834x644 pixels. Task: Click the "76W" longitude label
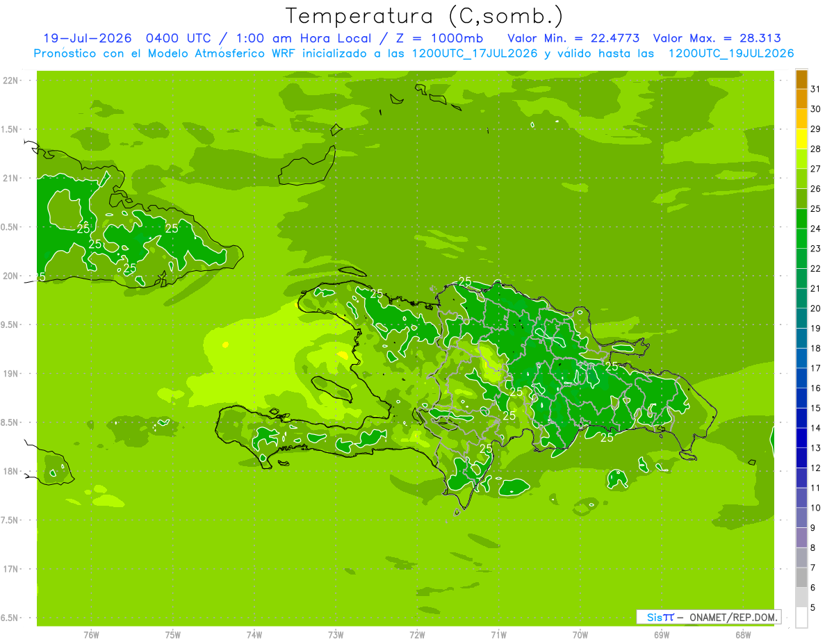pos(91,636)
